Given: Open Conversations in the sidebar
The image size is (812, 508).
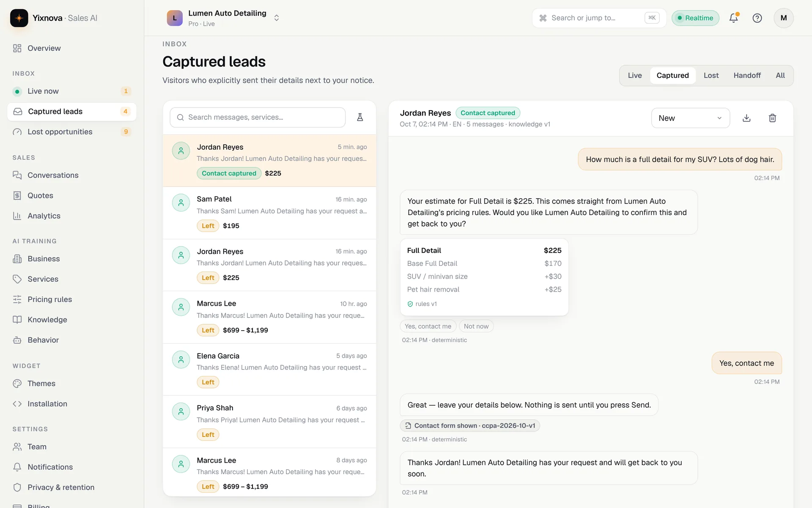Looking at the screenshot, I should (x=72, y=175).
